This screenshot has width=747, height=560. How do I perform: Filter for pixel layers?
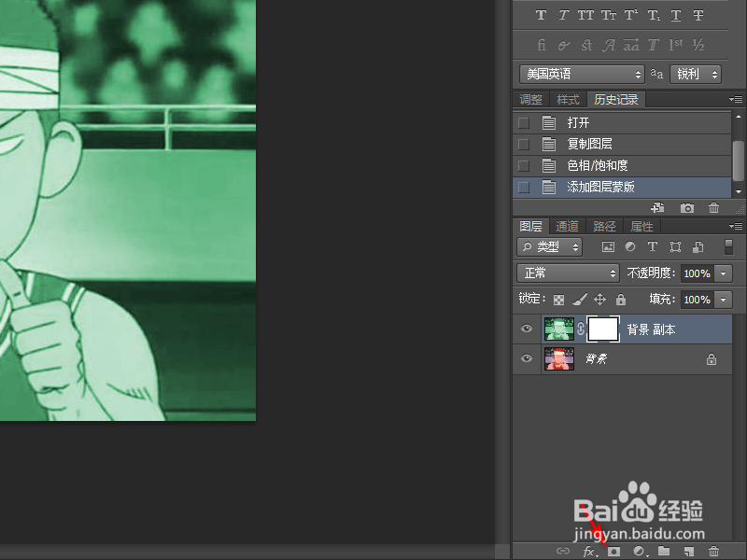point(609,247)
